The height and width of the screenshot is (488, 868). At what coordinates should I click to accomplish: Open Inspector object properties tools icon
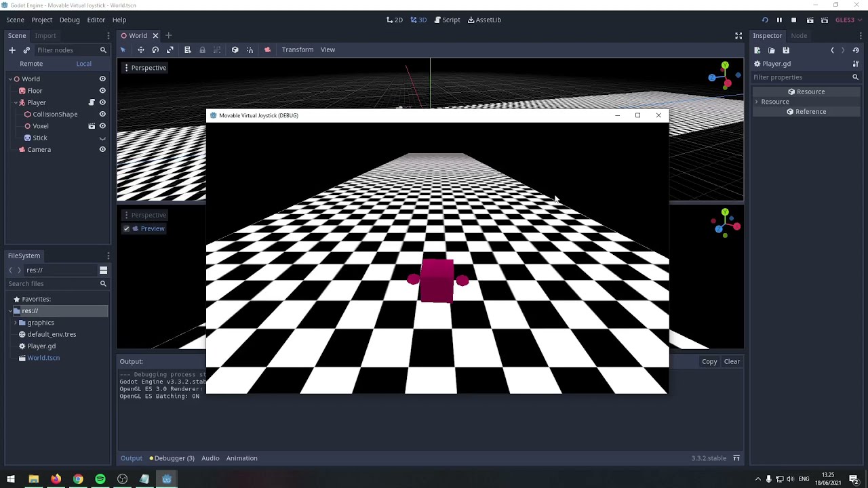(856, 64)
